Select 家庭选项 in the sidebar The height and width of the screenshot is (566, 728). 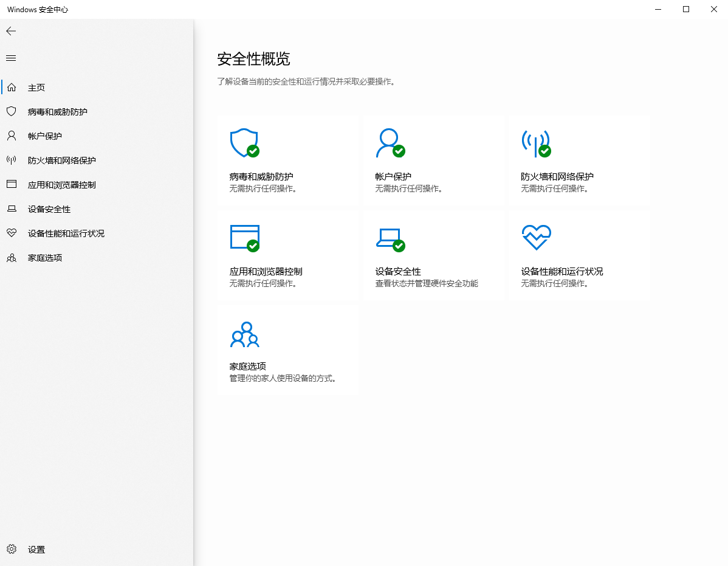coord(44,257)
